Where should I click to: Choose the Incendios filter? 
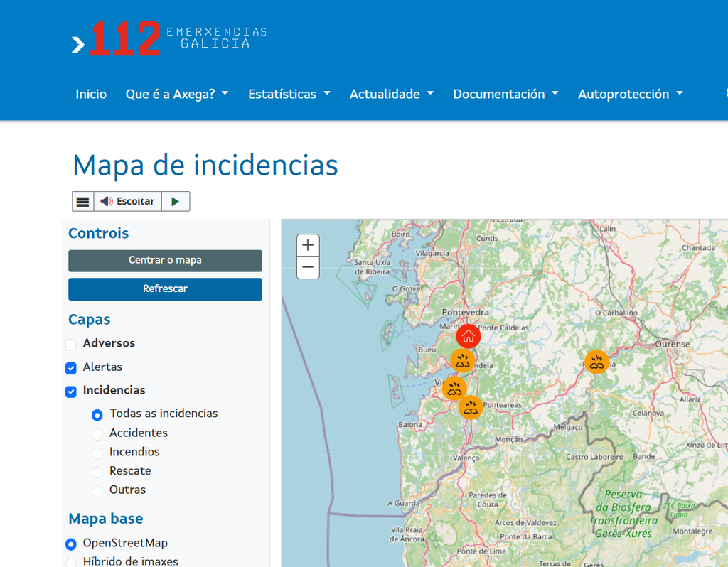97,453
